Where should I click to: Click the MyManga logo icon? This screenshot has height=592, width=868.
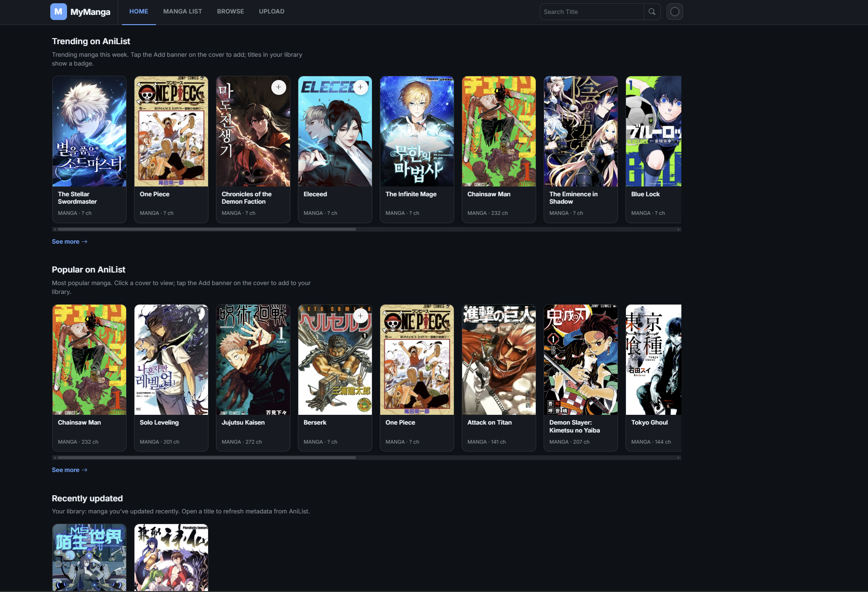58,12
